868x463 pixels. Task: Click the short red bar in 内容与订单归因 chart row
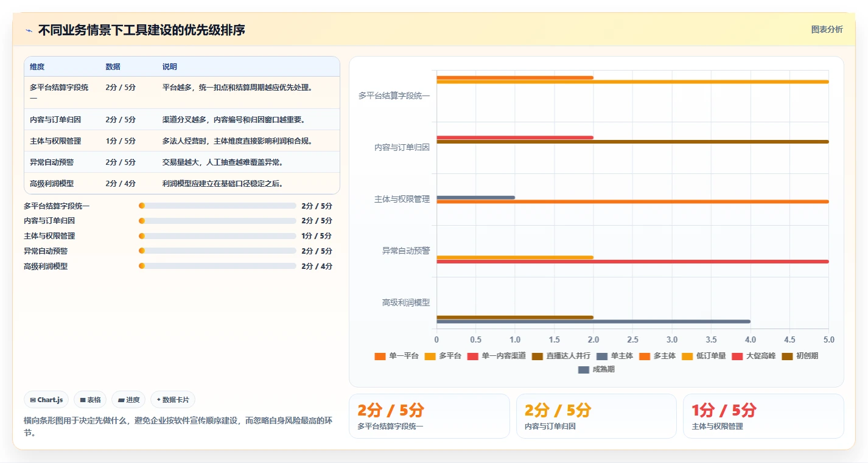[515, 138]
